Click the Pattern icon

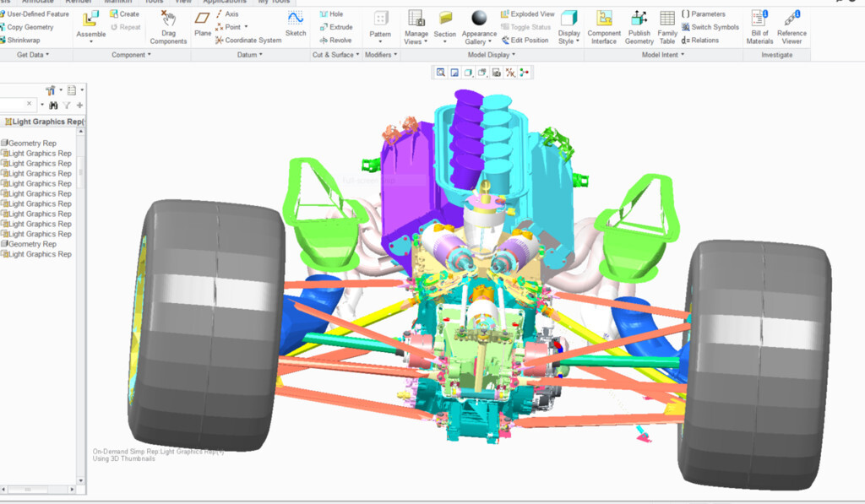click(x=380, y=19)
